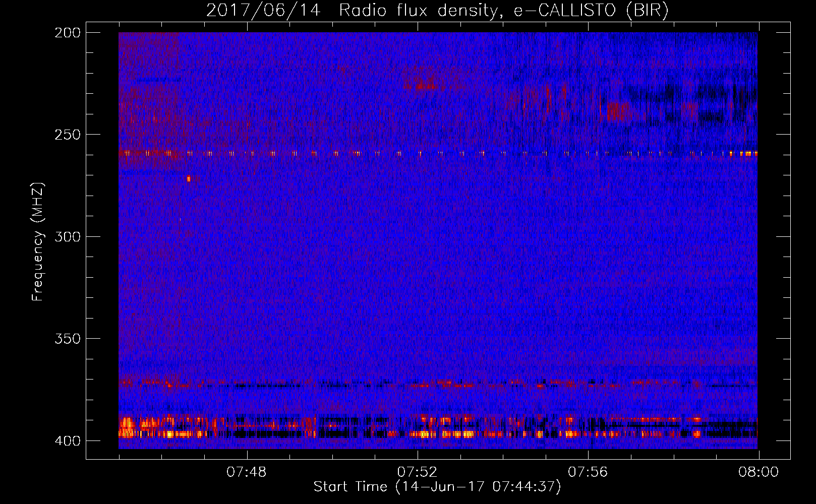Click the plot title '2017/06/14 Radio flux density, e-CALLISTO (BIR)'
The image size is (816, 504).
(x=437, y=11)
